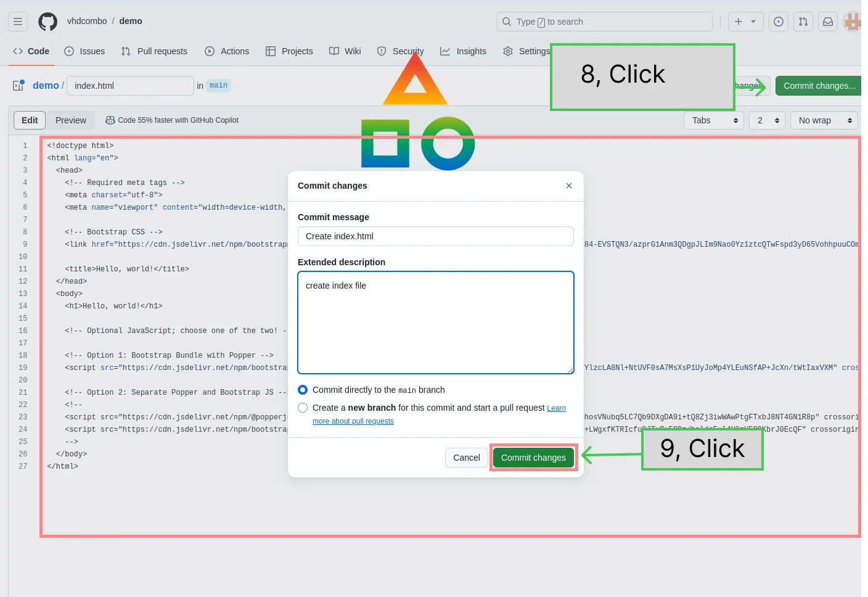Click the main branch label
The image size is (868, 597).
218,85
